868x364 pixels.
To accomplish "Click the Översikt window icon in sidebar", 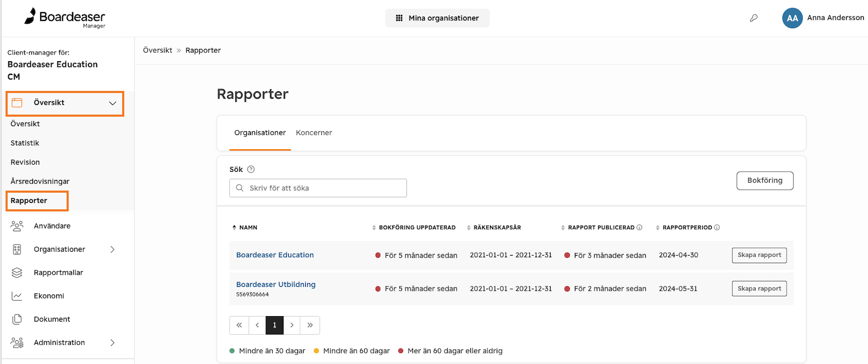I will [17, 103].
